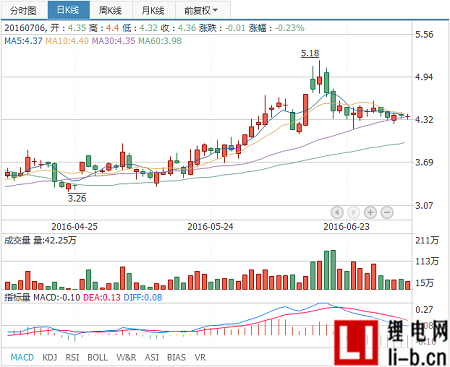This screenshot has width=450, height=367.
Task: Click the li-b.cn watermark link
Action: [417, 357]
